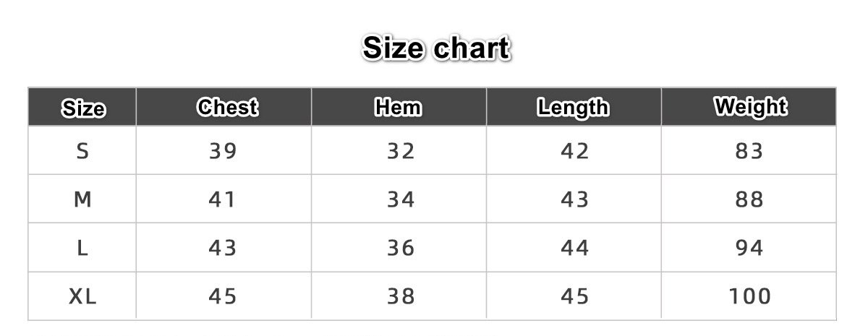868x336 pixels.
Task: Click chest value 39 for size S
Action: pyautogui.click(x=223, y=151)
